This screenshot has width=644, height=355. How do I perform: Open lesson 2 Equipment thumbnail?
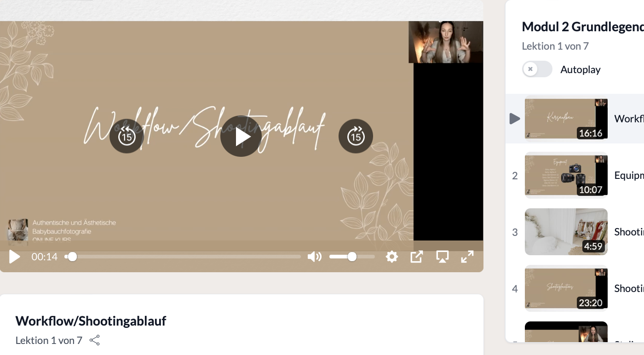coord(566,175)
